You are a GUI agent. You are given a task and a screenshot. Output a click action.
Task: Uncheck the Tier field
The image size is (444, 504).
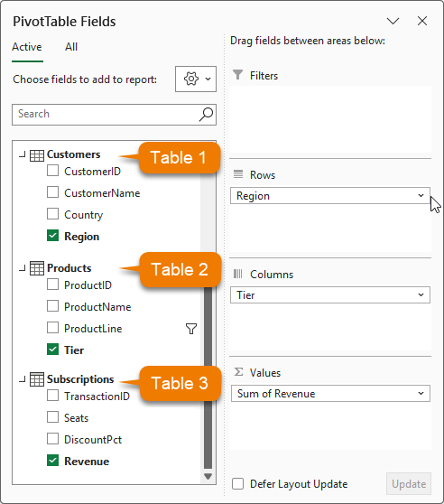pyautogui.click(x=52, y=349)
